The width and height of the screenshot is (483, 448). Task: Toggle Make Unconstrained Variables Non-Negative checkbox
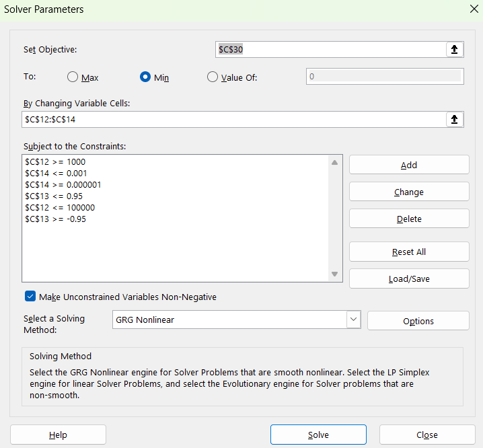[x=30, y=296]
